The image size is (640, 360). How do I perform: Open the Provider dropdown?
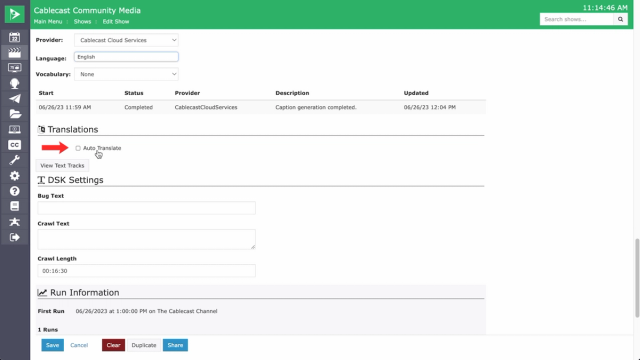[126, 40]
